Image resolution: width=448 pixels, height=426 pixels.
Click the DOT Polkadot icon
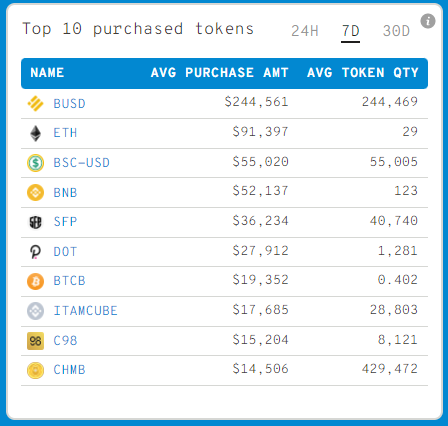coord(35,252)
